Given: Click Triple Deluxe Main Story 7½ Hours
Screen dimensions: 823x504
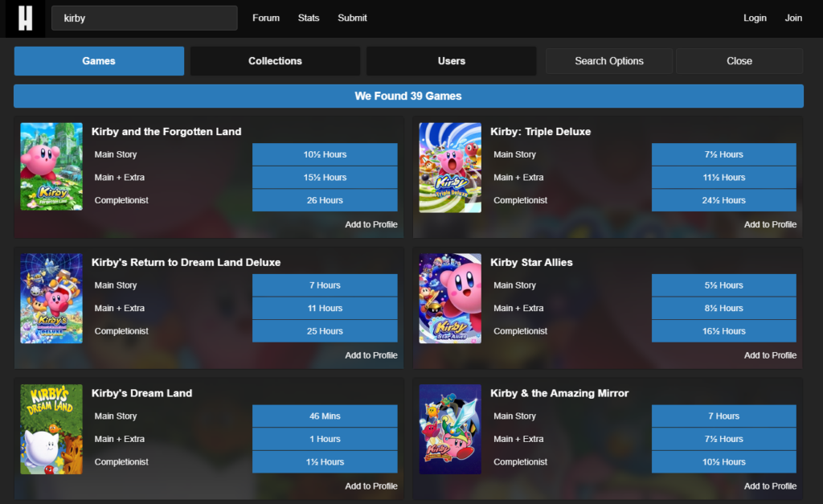Looking at the screenshot, I should (x=724, y=154).
